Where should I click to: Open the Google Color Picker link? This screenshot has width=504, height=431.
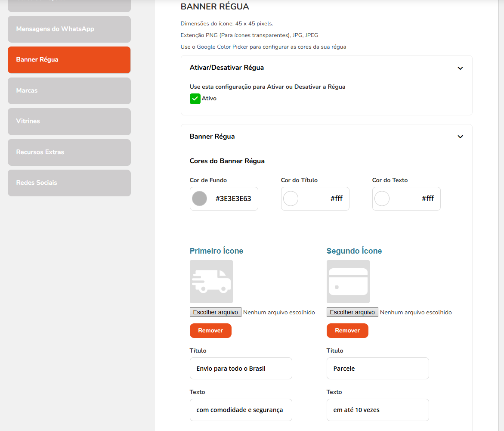(222, 47)
